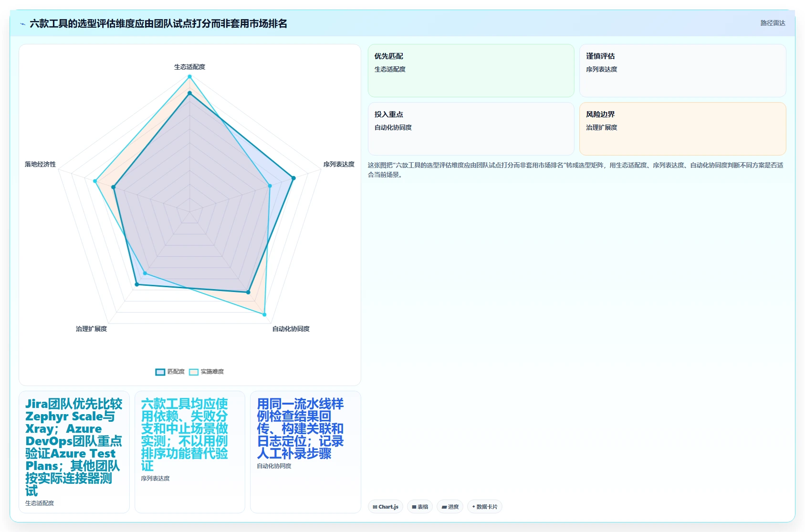Click the 表格 tag chip
The image size is (805, 532).
[420, 507]
